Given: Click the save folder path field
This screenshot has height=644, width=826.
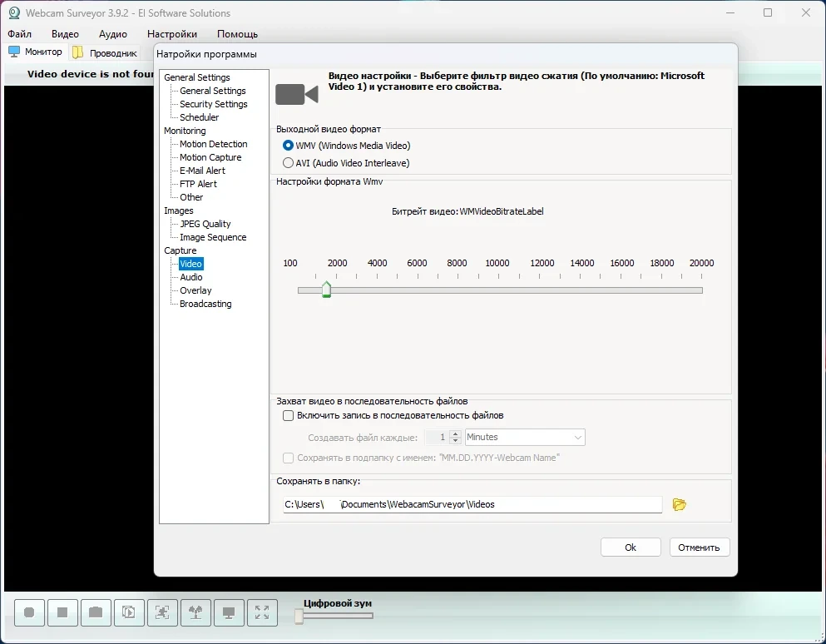Looking at the screenshot, I should coord(472,504).
